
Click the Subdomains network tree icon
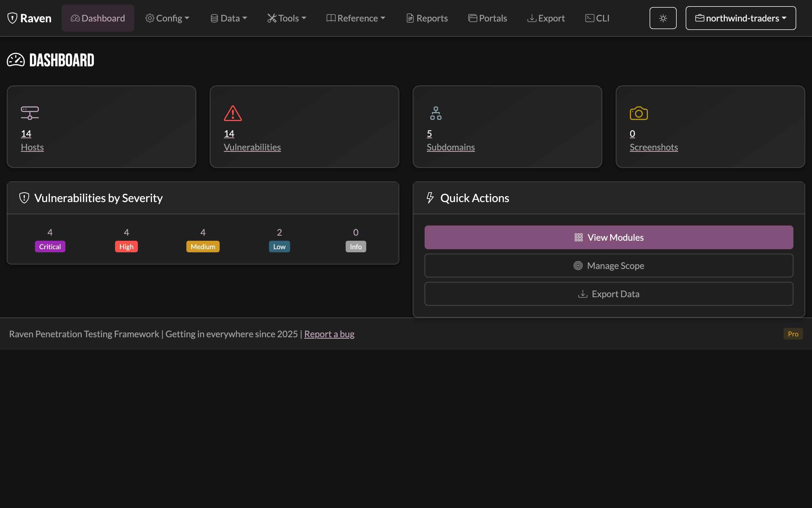pyautogui.click(x=436, y=113)
